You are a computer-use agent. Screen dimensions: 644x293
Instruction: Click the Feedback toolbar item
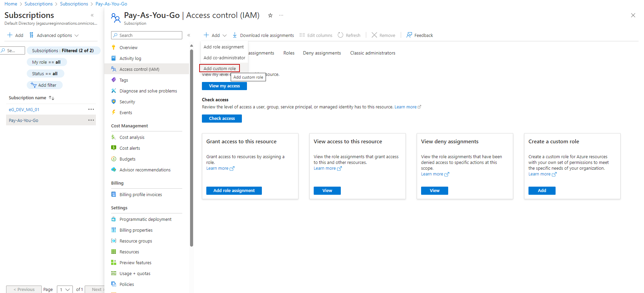pos(420,35)
